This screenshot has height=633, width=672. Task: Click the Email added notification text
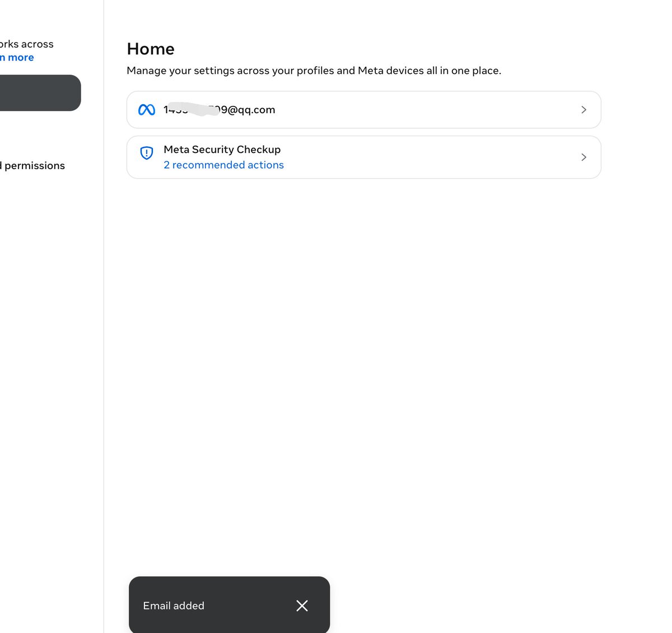point(174,606)
